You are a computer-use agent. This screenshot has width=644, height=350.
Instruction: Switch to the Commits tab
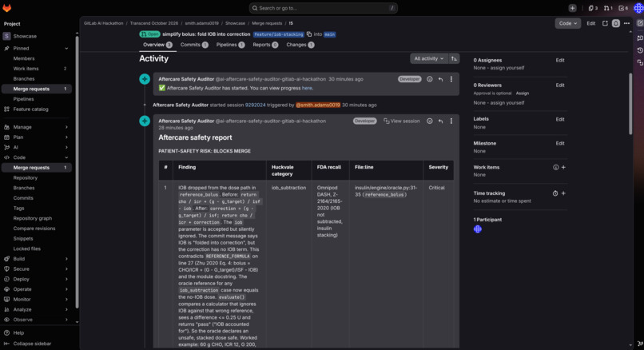point(194,45)
